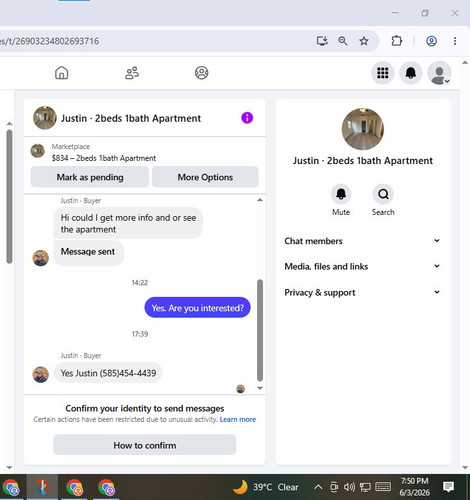Image resolution: width=470 pixels, height=500 pixels.
Task: Open Windows notification center icon
Action: 448,487
